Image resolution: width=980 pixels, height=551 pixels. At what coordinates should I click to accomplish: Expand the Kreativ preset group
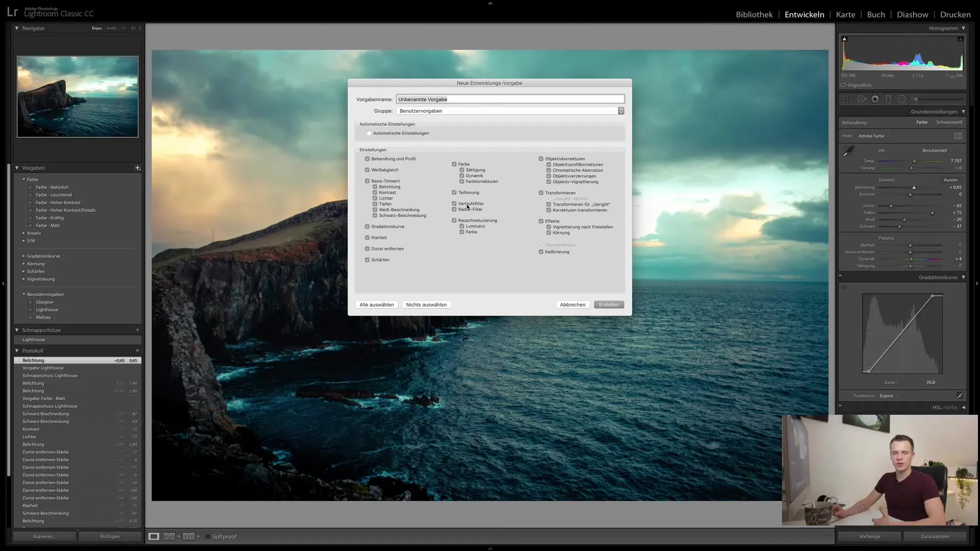tap(23, 234)
